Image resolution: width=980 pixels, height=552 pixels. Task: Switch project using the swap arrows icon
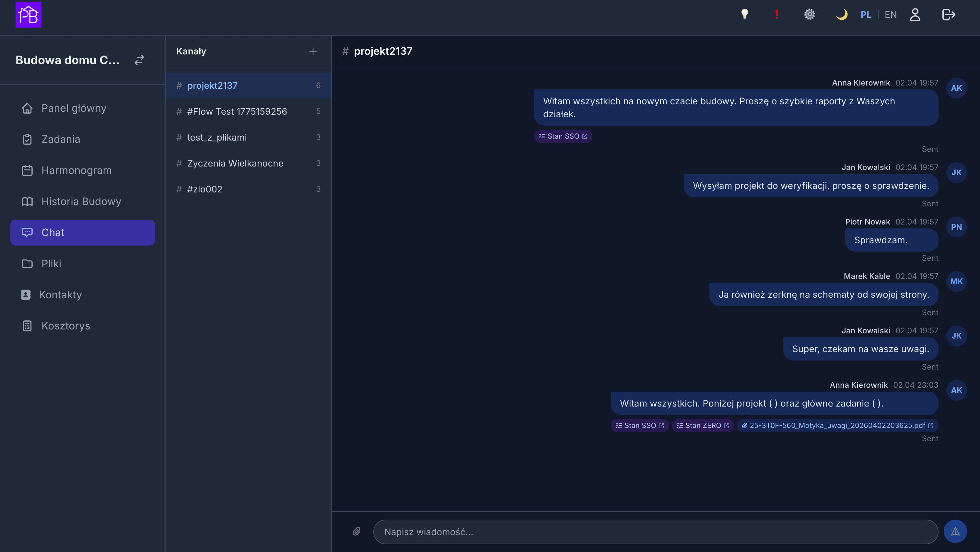(139, 60)
